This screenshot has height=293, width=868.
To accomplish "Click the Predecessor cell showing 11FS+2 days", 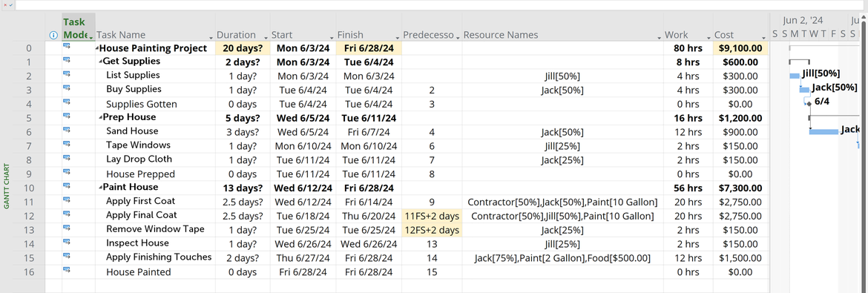I will (x=432, y=215).
